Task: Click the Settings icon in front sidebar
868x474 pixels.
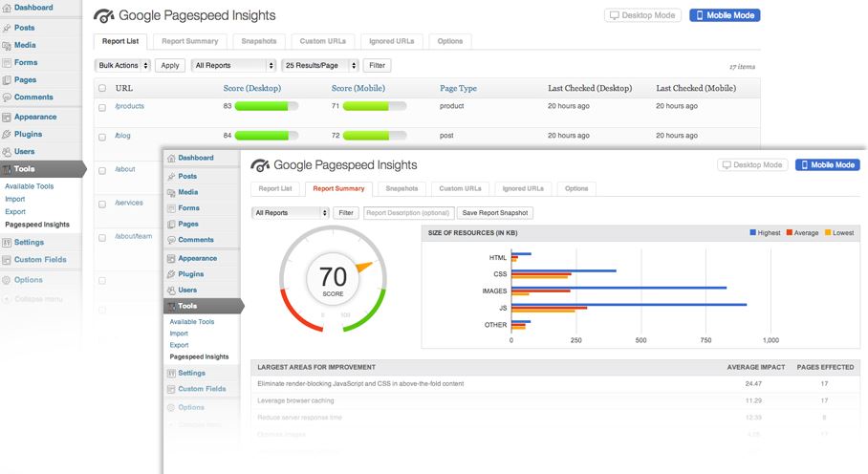Action: coord(171,373)
